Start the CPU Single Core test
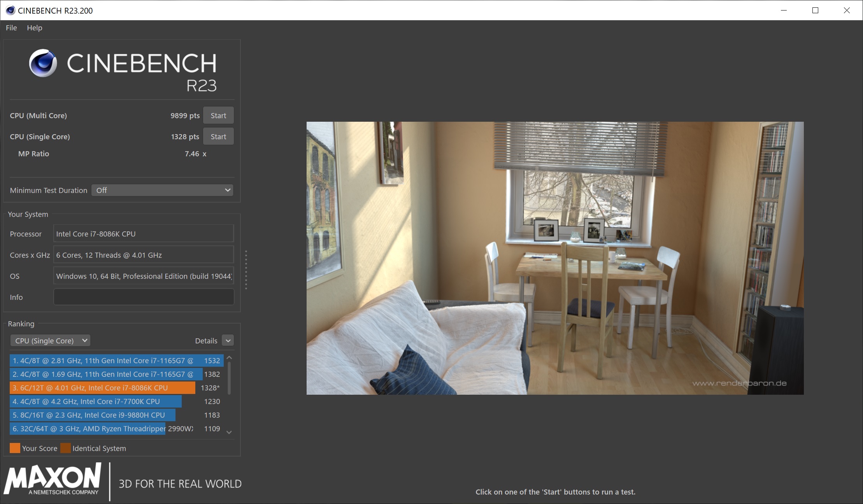The height and width of the screenshot is (504, 863). tap(218, 136)
